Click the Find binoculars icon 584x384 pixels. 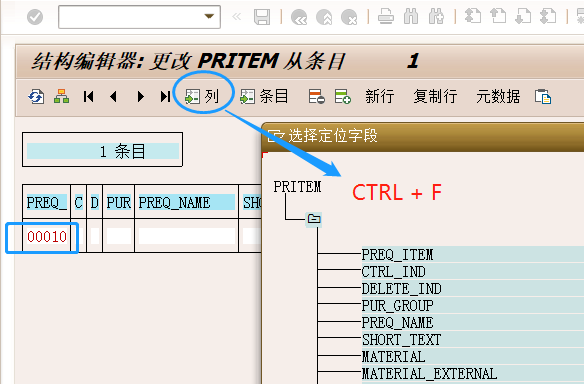pyautogui.click(x=411, y=17)
